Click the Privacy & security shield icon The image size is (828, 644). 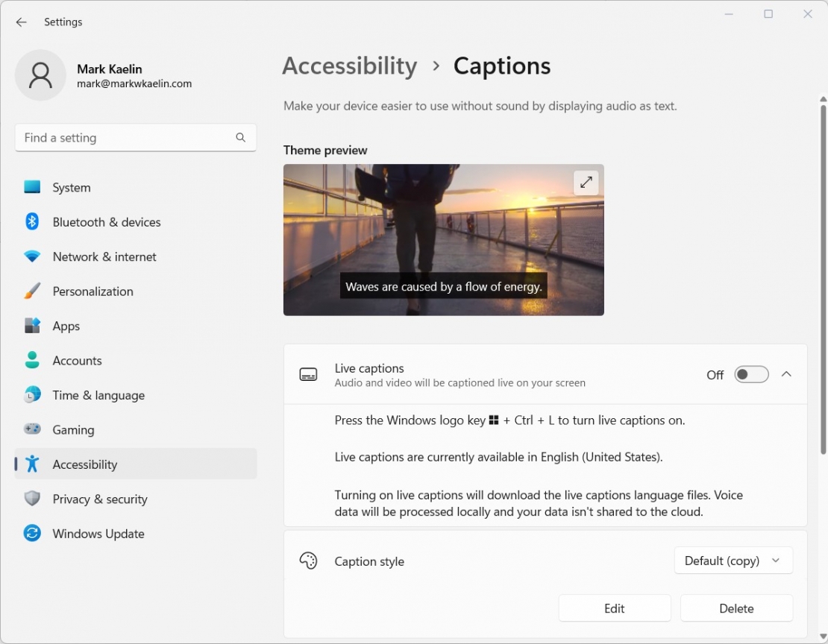pyautogui.click(x=33, y=499)
